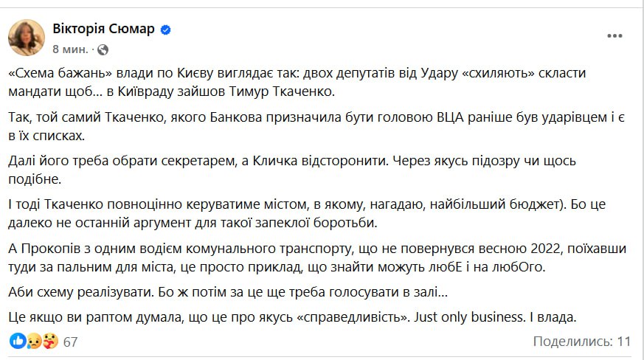Open the 'Поделились: 11' shares list

click(581, 341)
